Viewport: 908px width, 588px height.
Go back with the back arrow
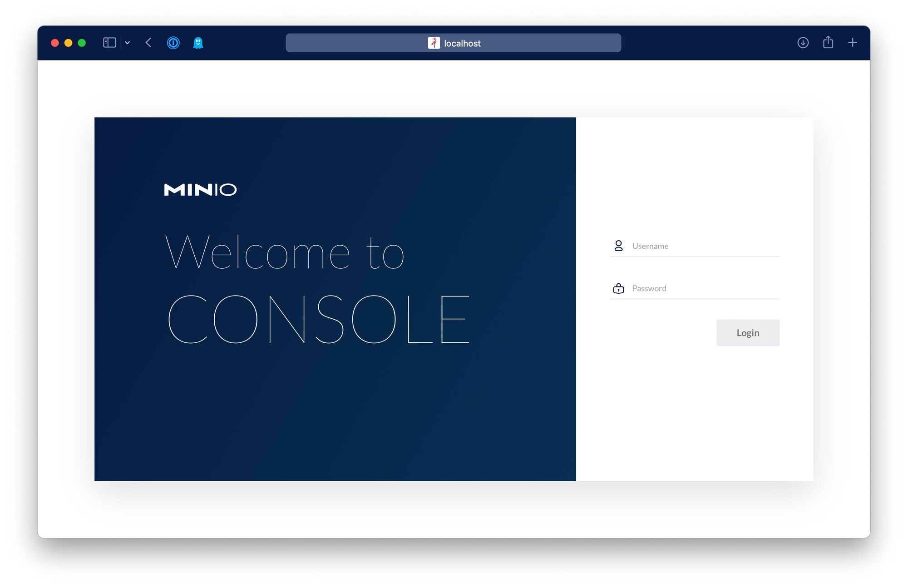[148, 43]
